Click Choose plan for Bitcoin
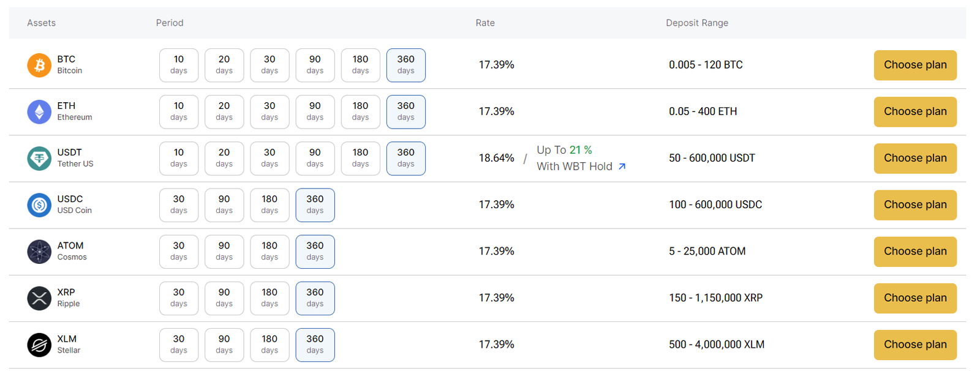The height and width of the screenshot is (371, 980). [915, 65]
